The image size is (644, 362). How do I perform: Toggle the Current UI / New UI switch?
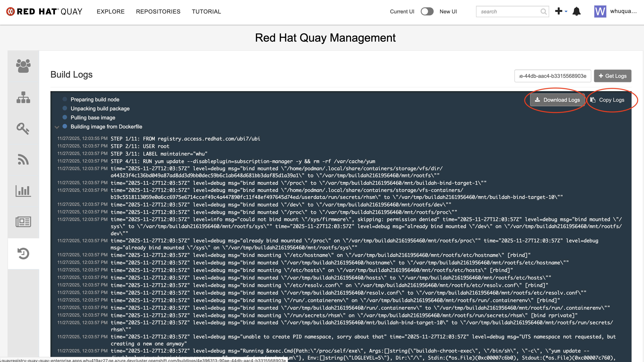coord(427,11)
